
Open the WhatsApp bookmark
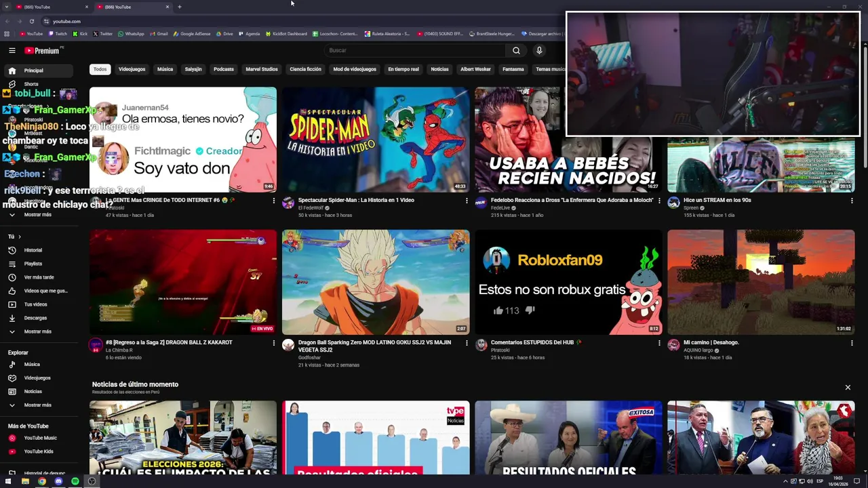click(131, 33)
